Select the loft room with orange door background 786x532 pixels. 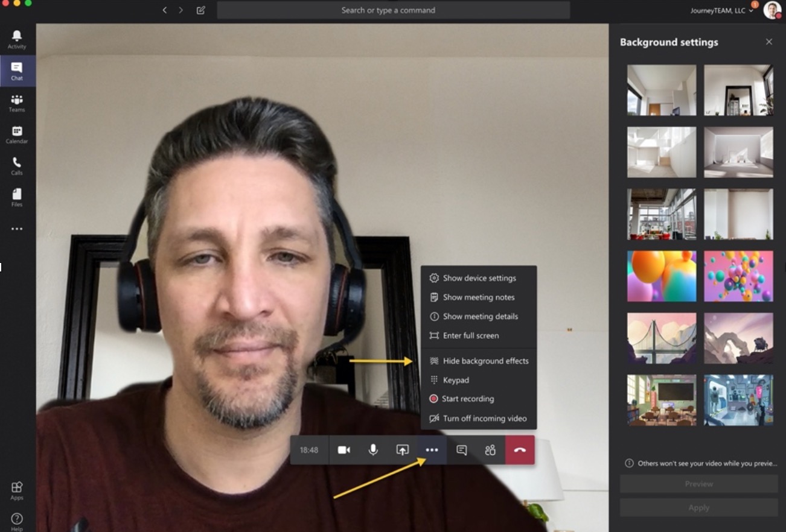pos(662,90)
